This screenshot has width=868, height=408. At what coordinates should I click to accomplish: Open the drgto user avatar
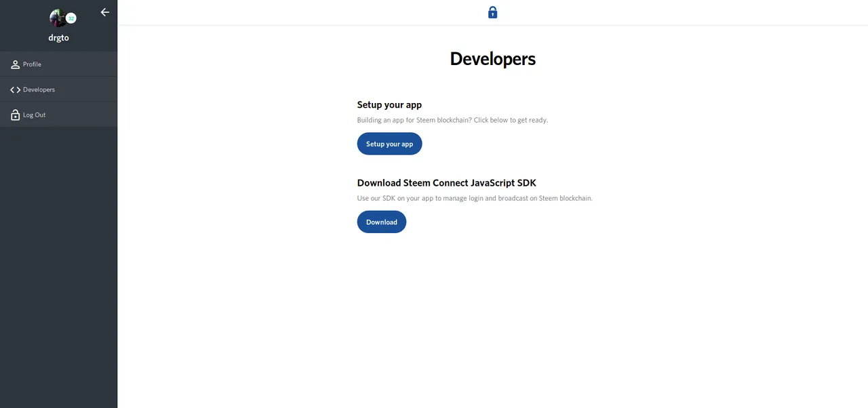pyautogui.click(x=58, y=18)
